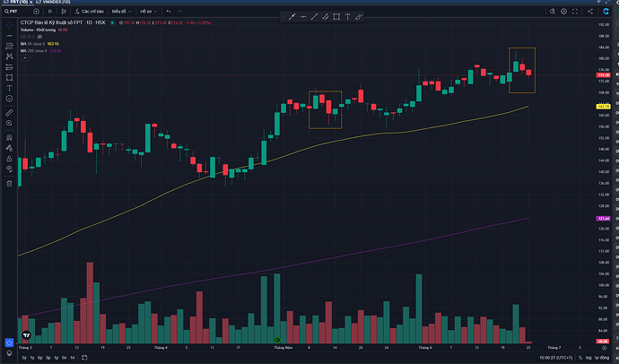Open the emoji icons tool
The width and height of the screenshot is (619, 364).
9,99
